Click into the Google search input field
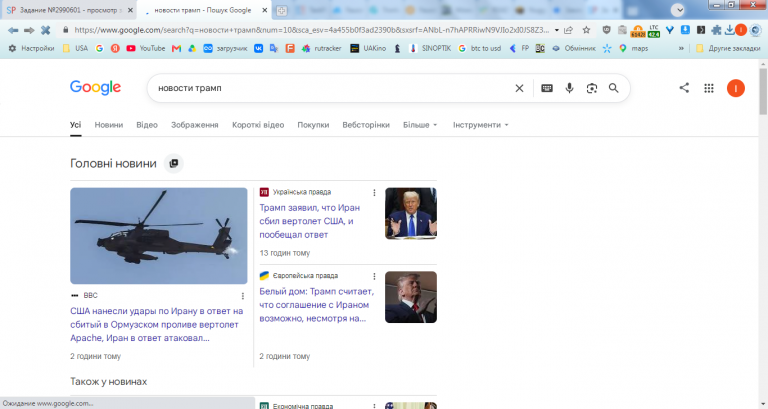Screen dimensions: 768x409 pos(331,88)
